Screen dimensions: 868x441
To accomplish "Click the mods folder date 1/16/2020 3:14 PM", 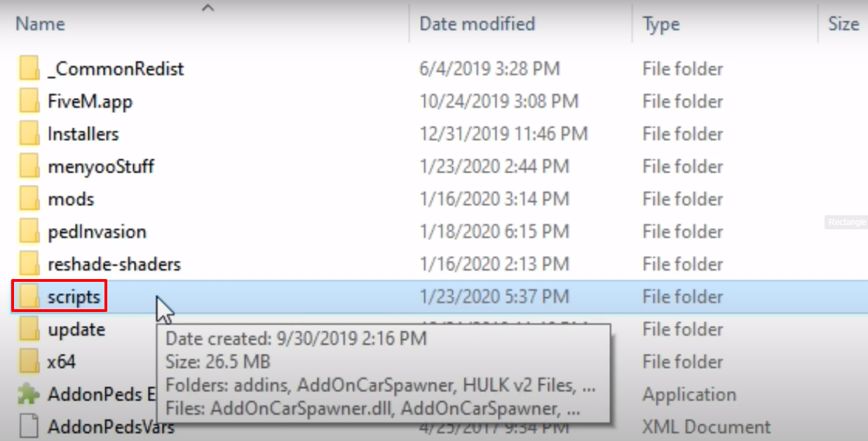I will (x=494, y=199).
